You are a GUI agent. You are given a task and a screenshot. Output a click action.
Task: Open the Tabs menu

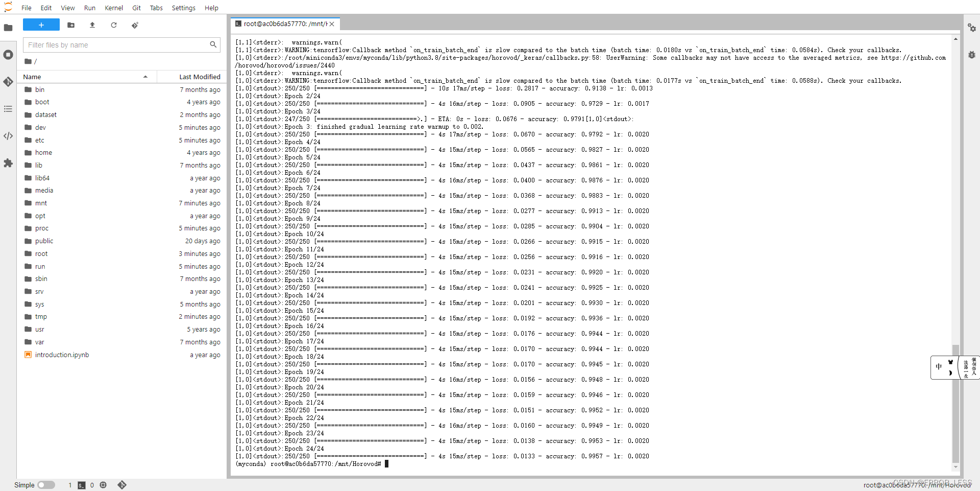156,8
